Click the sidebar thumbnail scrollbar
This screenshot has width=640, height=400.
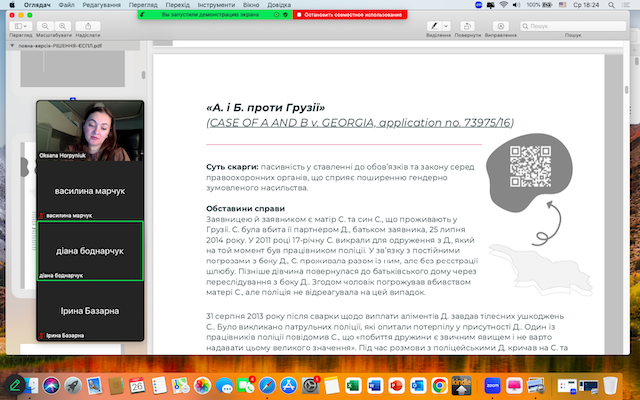[x=143, y=75]
